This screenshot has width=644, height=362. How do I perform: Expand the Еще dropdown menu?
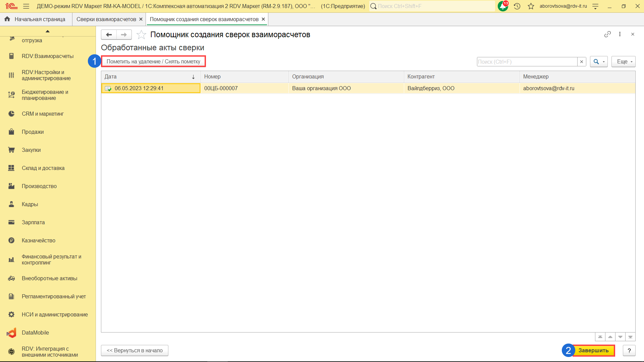(623, 62)
